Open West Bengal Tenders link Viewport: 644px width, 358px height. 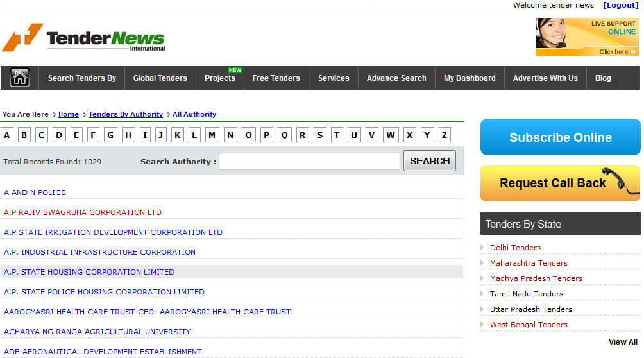point(529,325)
